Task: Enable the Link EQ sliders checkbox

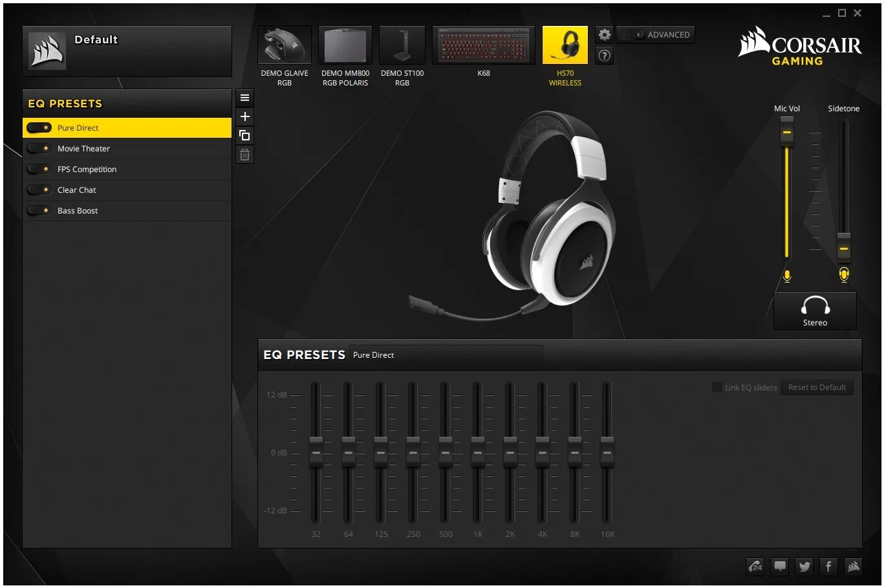Action: (717, 387)
